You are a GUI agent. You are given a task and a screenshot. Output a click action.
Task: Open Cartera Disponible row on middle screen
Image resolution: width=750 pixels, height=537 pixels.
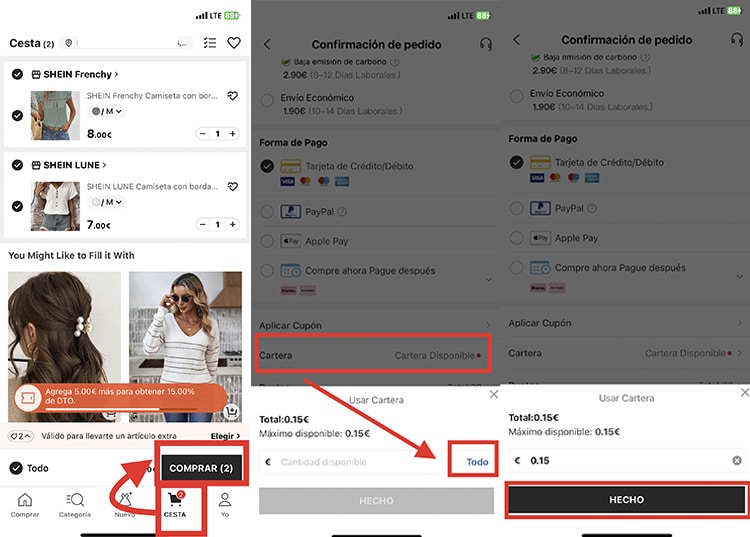tap(374, 355)
